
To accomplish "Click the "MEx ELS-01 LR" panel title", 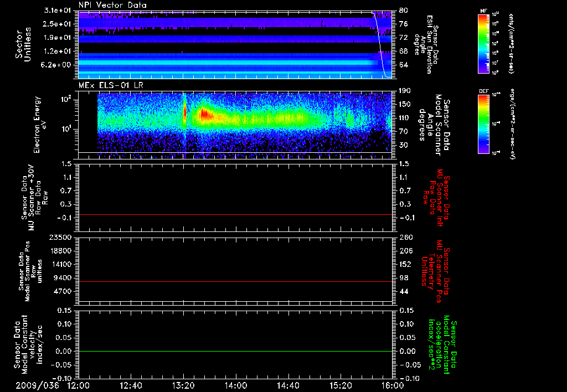I will pyautogui.click(x=111, y=85).
